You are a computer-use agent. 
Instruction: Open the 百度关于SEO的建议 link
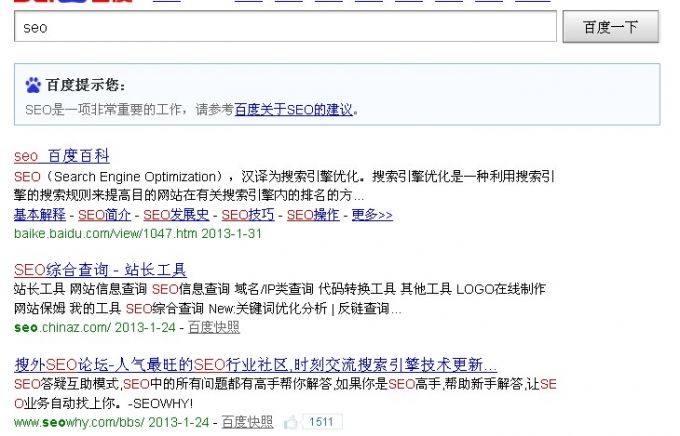click(294, 109)
